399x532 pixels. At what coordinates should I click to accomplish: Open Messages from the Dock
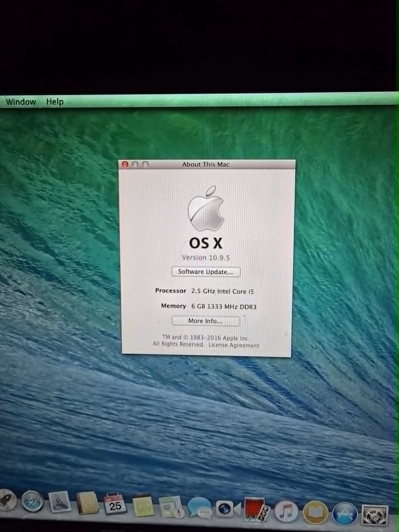pyautogui.click(x=199, y=508)
